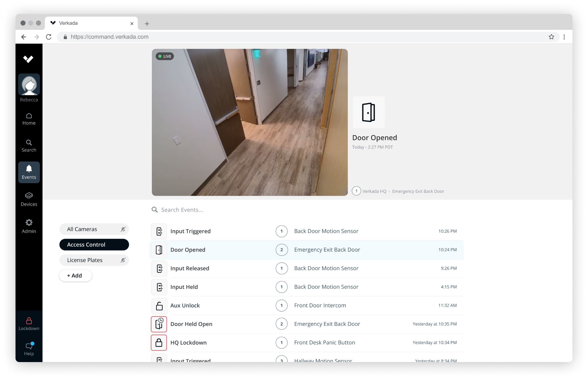Toggle notifications for All Cameras
Screen dimensions: 588x379
(x=123, y=229)
